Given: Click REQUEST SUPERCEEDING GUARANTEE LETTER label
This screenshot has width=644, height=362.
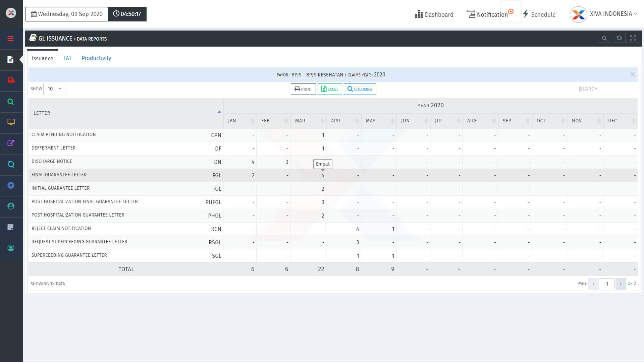Looking at the screenshot, I should click(79, 242).
